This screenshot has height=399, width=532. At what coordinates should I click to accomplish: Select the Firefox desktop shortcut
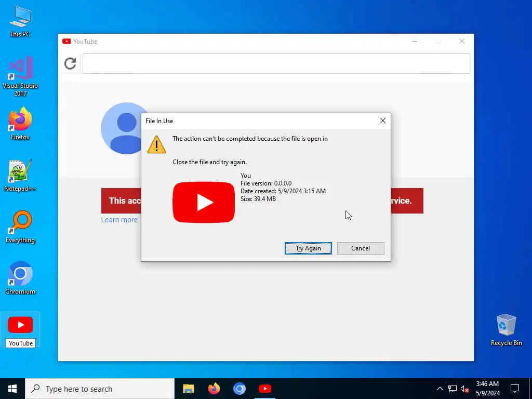tap(20, 124)
